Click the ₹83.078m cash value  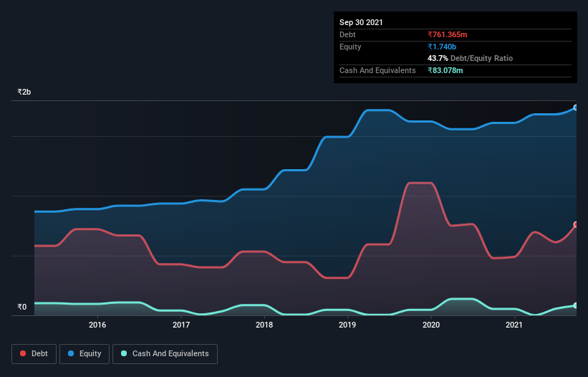click(445, 70)
